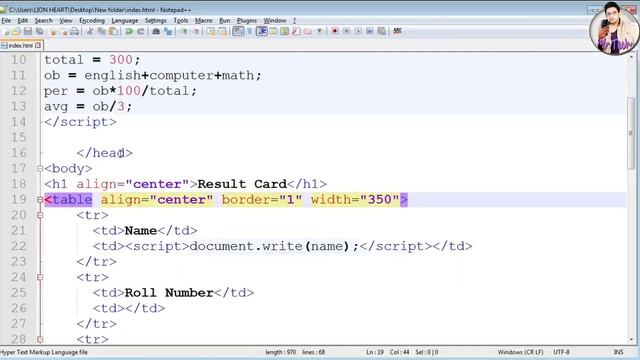Open the Search menu

coord(44,20)
